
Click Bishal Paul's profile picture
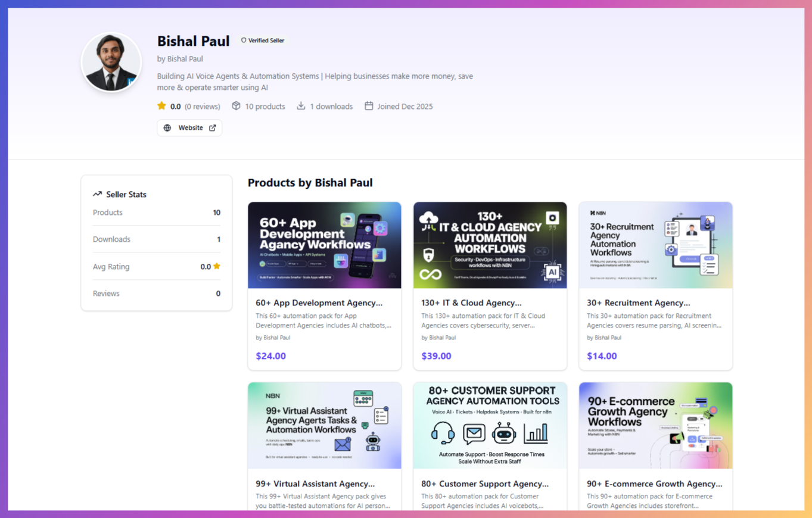[111, 62]
